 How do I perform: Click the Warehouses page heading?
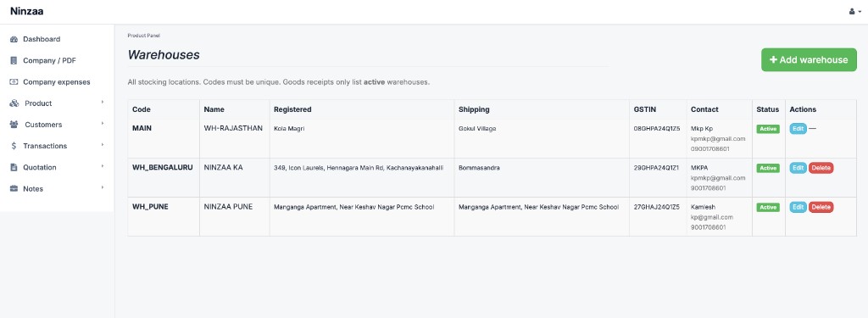tap(164, 55)
